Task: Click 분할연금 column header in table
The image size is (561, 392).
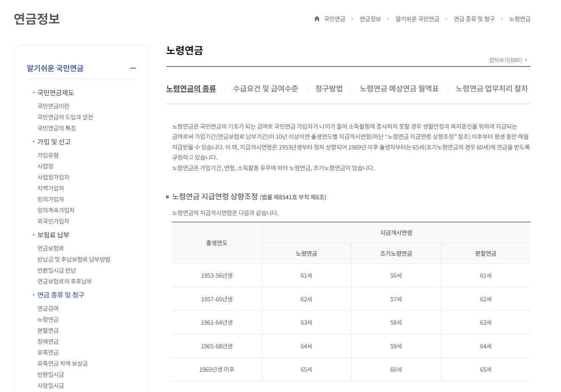Action: pos(486,254)
